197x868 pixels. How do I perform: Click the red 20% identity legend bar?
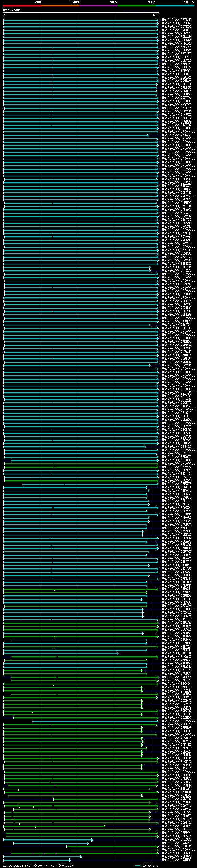(22, 6)
